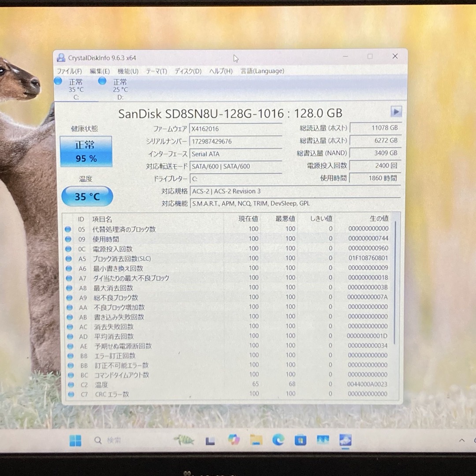
Task: Select the 総不良ブロック数 attribute name
Action: (115, 297)
